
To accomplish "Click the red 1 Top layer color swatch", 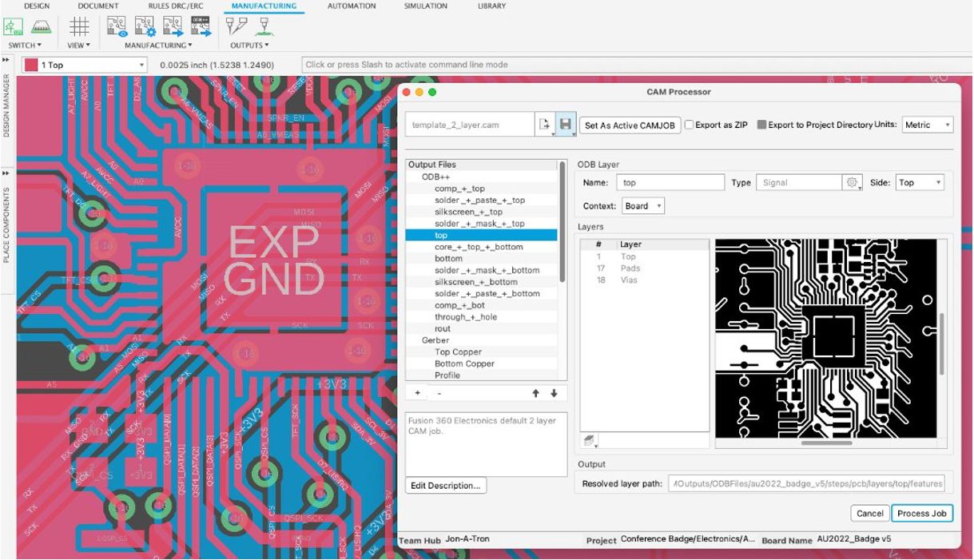I will pos(30,65).
